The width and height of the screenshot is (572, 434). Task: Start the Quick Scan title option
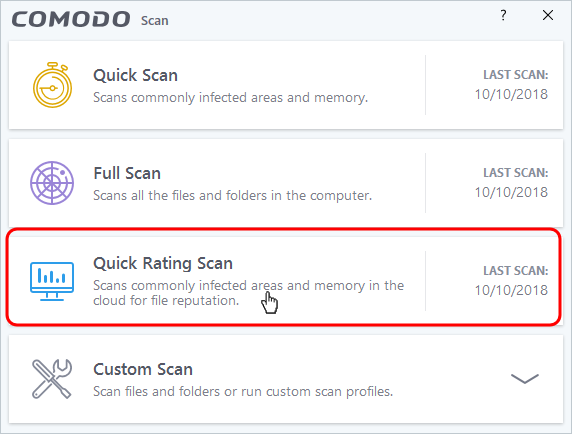(x=135, y=75)
